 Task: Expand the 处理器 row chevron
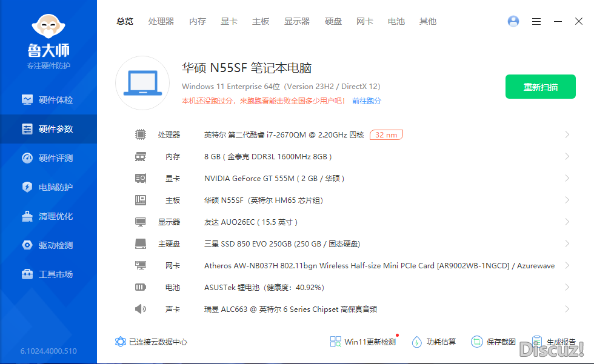pyautogui.click(x=567, y=134)
